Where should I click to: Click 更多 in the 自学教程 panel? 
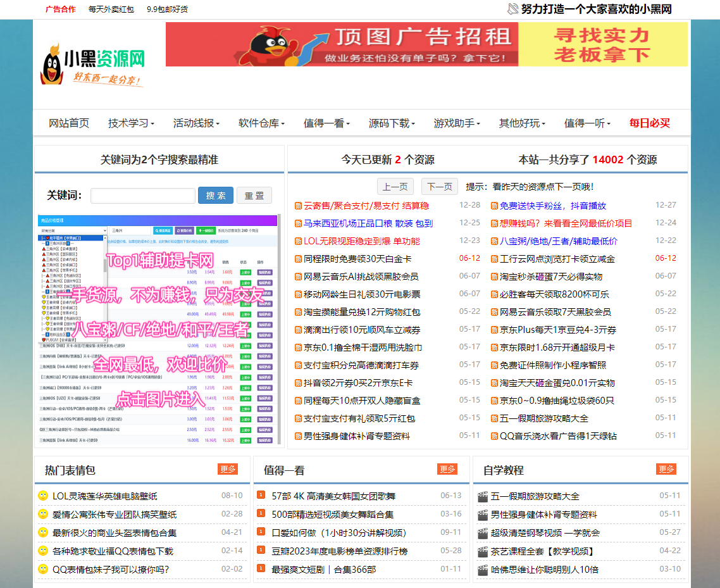click(666, 469)
